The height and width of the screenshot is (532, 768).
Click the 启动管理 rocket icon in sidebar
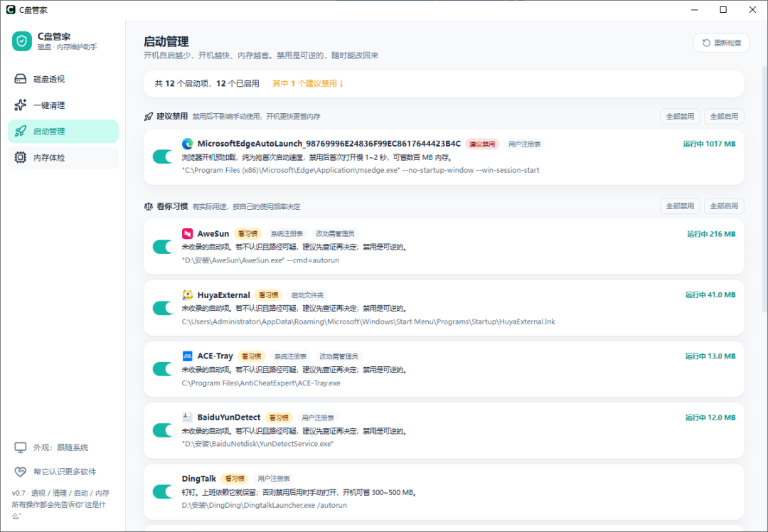click(20, 132)
